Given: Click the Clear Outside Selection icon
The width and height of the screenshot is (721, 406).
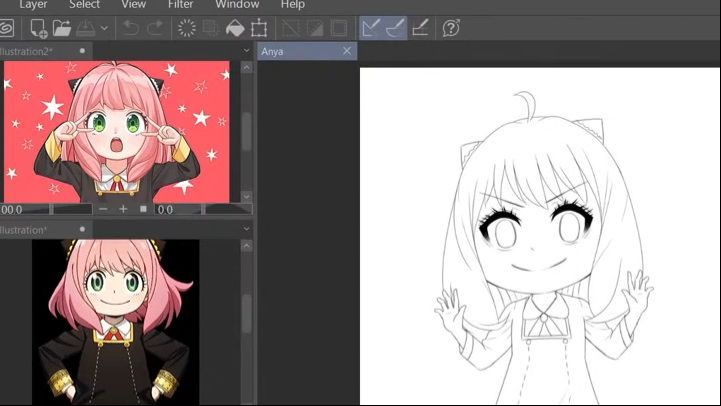Looking at the screenshot, I should [211, 29].
